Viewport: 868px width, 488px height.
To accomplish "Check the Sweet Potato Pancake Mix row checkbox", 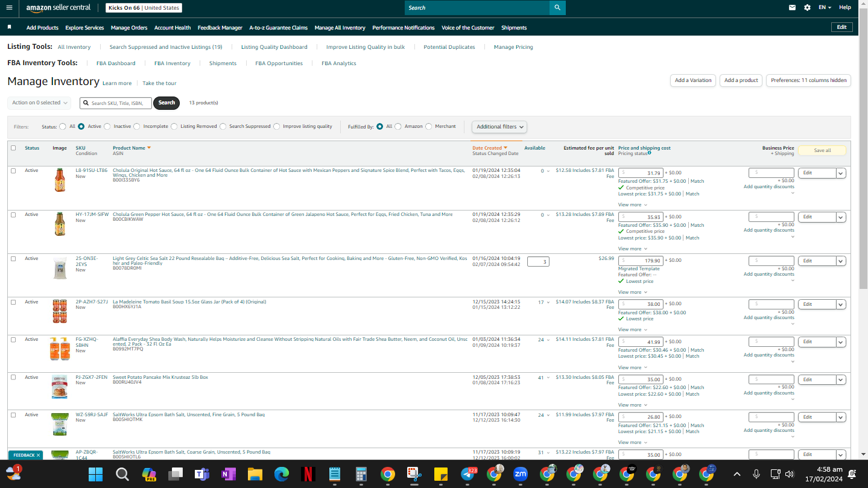I will point(13,377).
